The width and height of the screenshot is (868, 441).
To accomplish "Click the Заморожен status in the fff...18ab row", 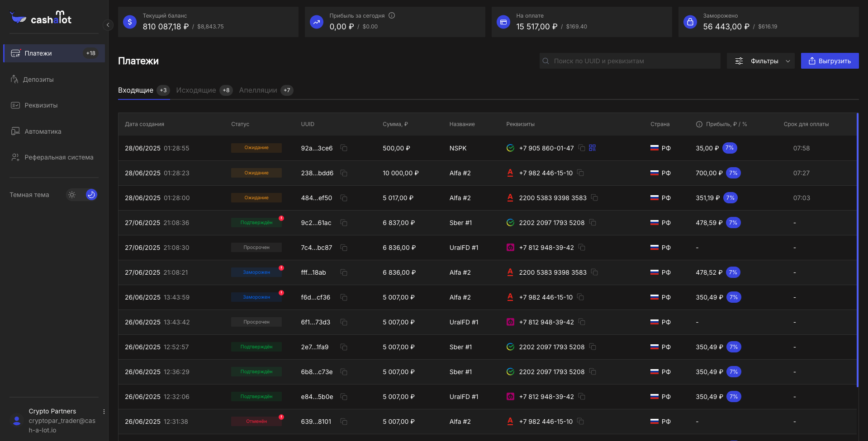I will [256, 272].
